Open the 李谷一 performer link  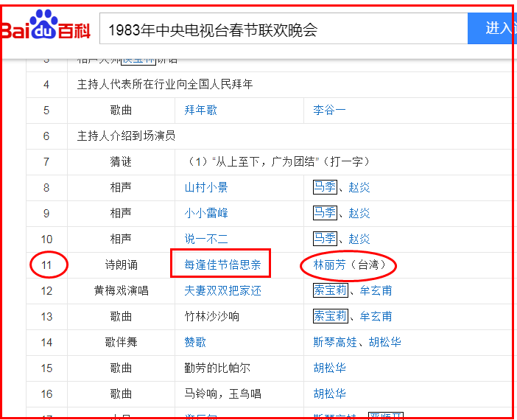(329, 111)
